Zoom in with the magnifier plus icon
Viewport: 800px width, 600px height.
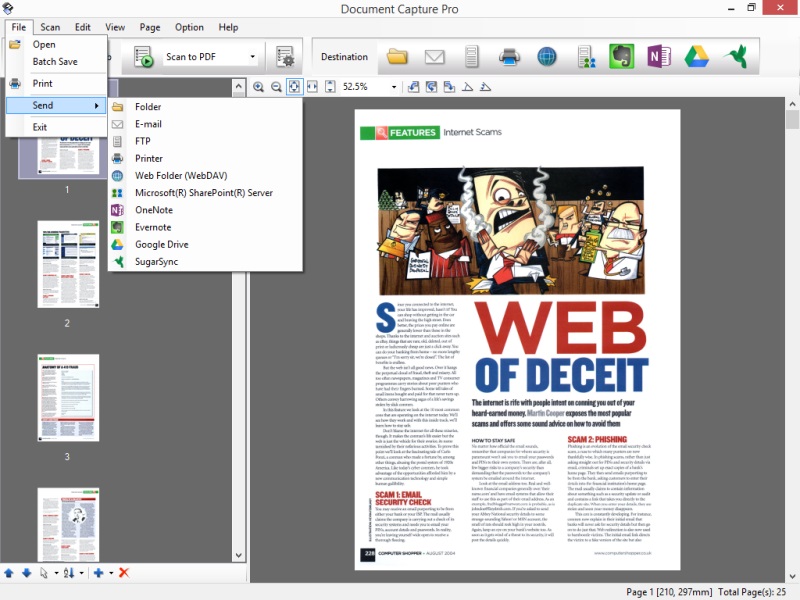pyautogui.click(x=258, y=87)
